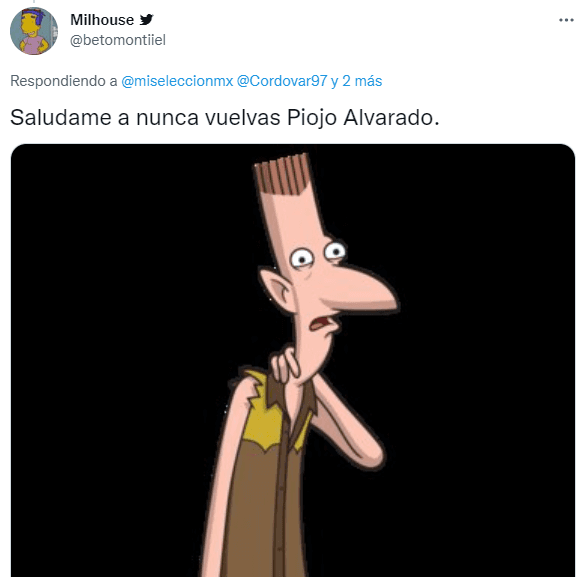Click the "Respondiendo a" label text

point(64,81)
